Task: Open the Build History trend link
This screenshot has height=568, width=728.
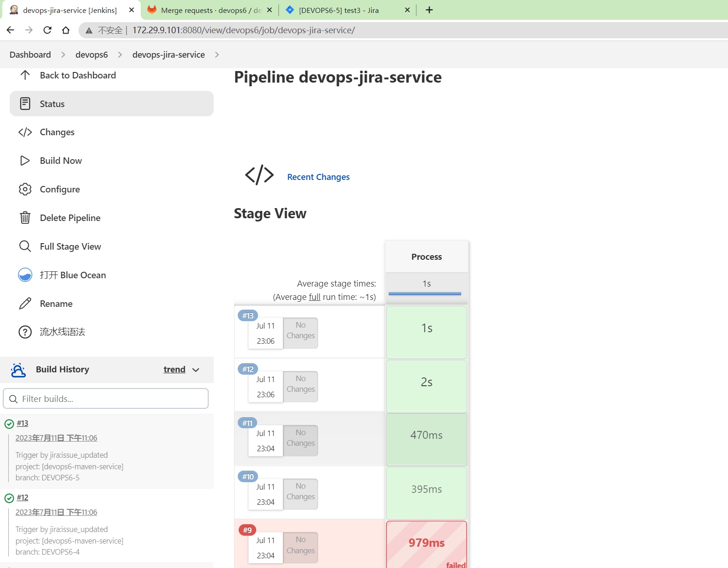Action: pos(174,369)
